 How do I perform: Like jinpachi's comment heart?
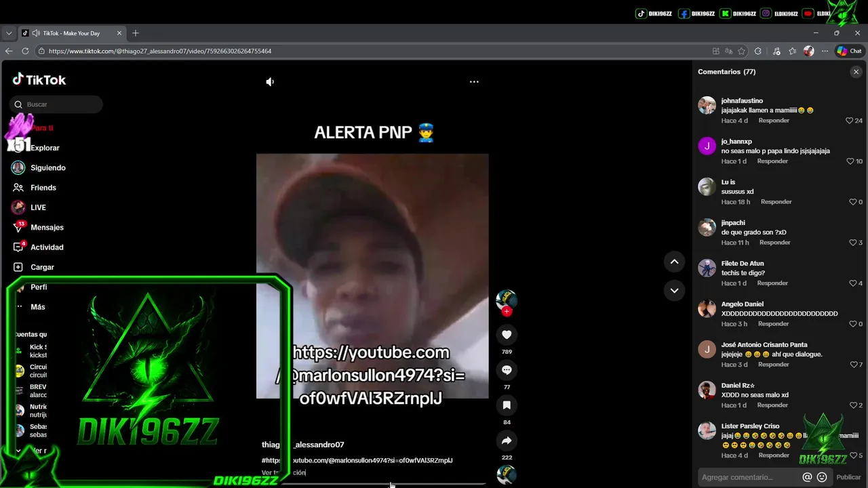852,243
